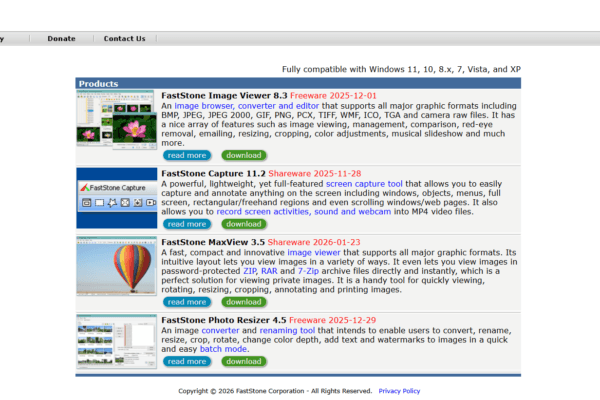This screenshot has height=400, width=600.
Task: Click the FastStone Capture logo thumbnail
Action: [117, 198]
